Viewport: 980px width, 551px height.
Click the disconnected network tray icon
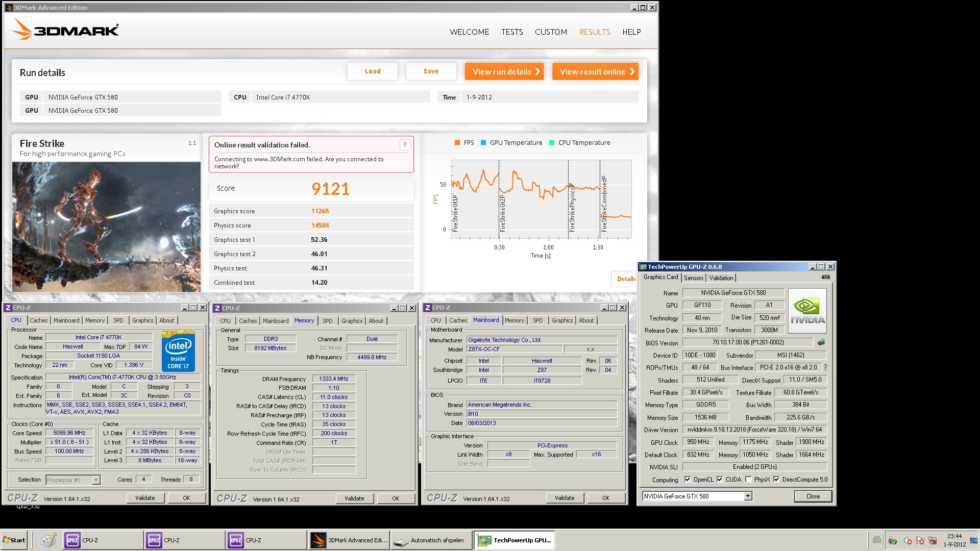point(933,540)
